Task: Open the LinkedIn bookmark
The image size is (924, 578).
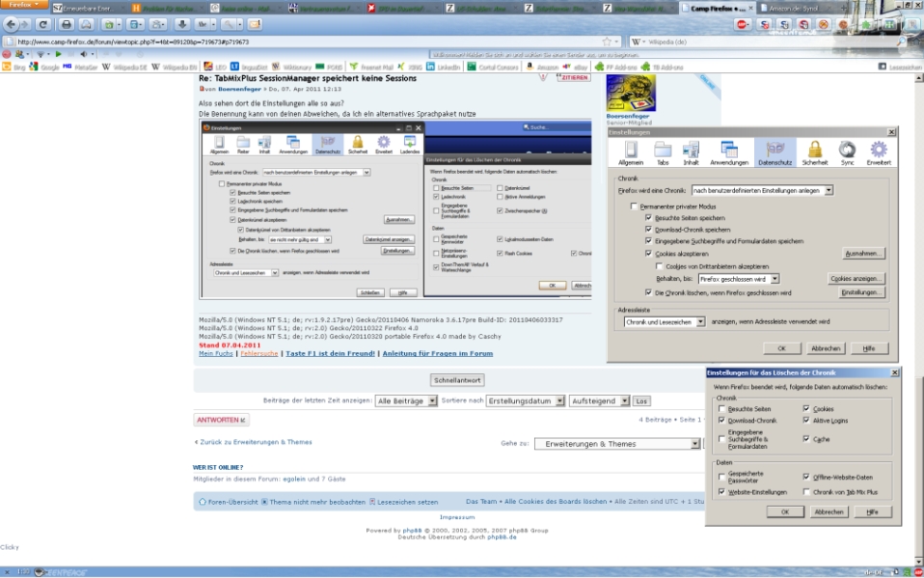Action: click(443, 68)
